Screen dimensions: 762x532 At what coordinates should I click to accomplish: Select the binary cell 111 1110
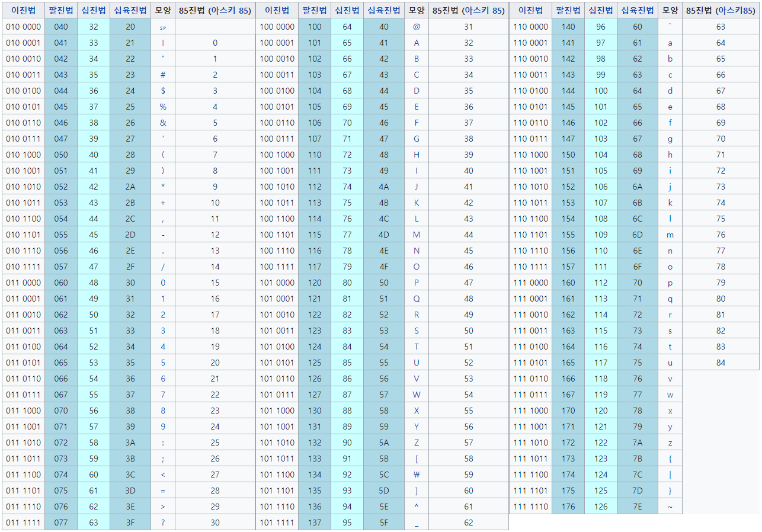pyautogui.click(x=530, y=507)
